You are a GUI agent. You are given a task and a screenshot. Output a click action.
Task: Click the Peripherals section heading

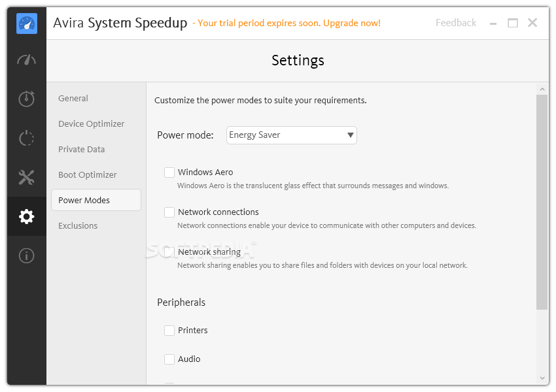181,302
